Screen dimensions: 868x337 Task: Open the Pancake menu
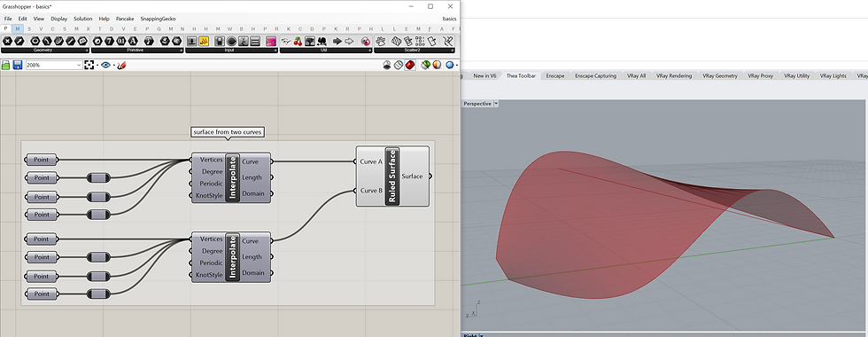click(x=125, y=19)
